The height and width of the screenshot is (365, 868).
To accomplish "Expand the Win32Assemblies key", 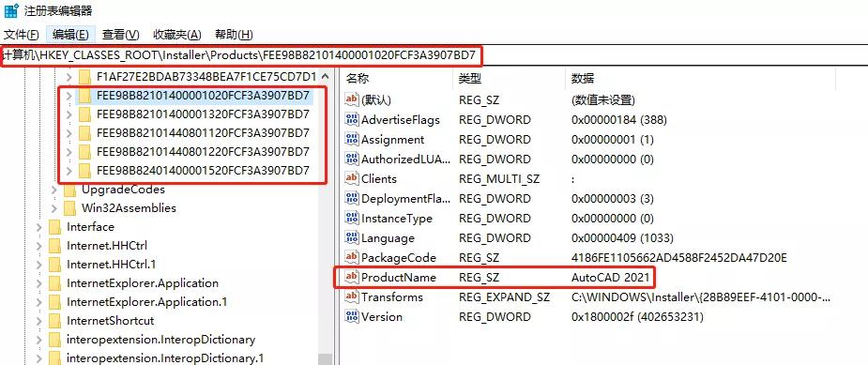I will 54,208.
